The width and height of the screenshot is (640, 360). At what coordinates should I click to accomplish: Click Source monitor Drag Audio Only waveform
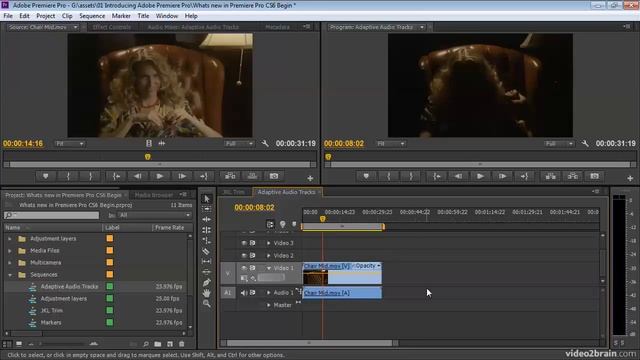pyautogui.click(x=162, y=143)
